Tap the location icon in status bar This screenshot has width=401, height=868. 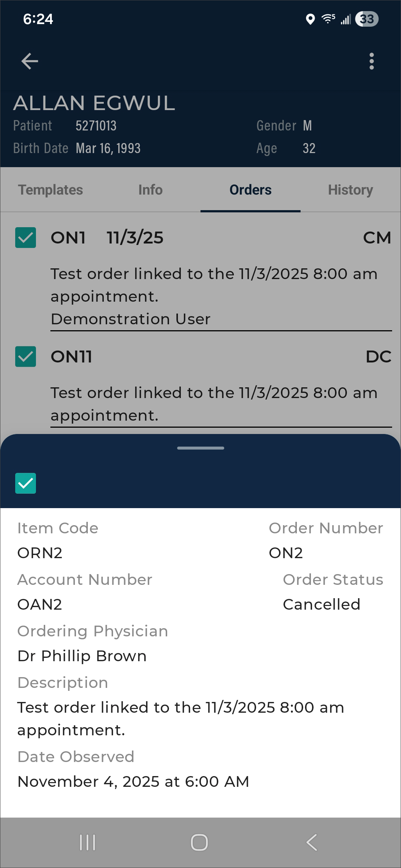(x=310, y=19)
